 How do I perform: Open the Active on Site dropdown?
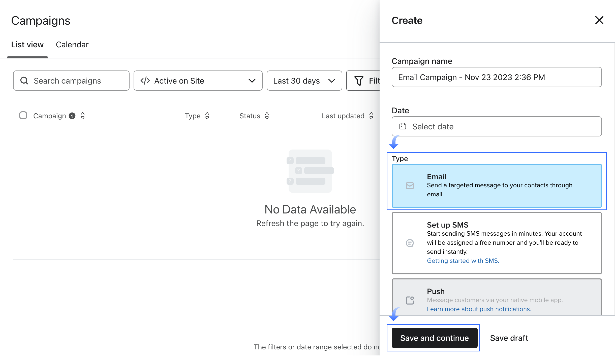click(198, 81)
